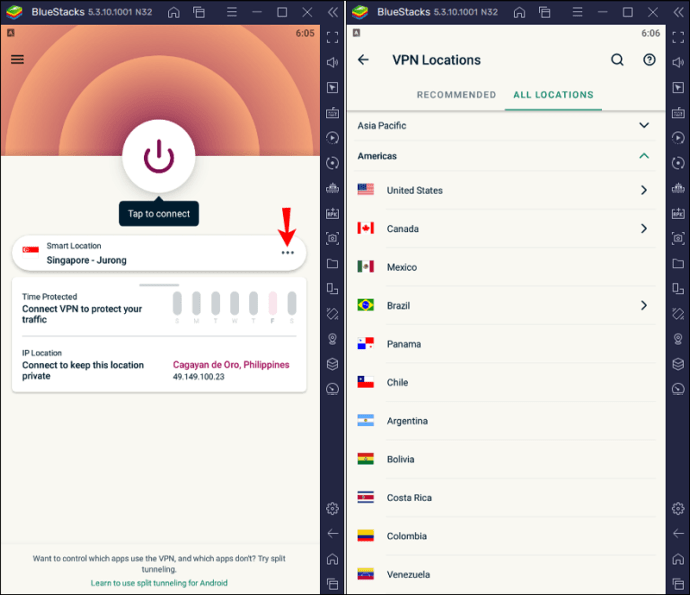
Task: Open hamburger menu in right BlueStacks title bar
Action: click(x=577, y=12)
